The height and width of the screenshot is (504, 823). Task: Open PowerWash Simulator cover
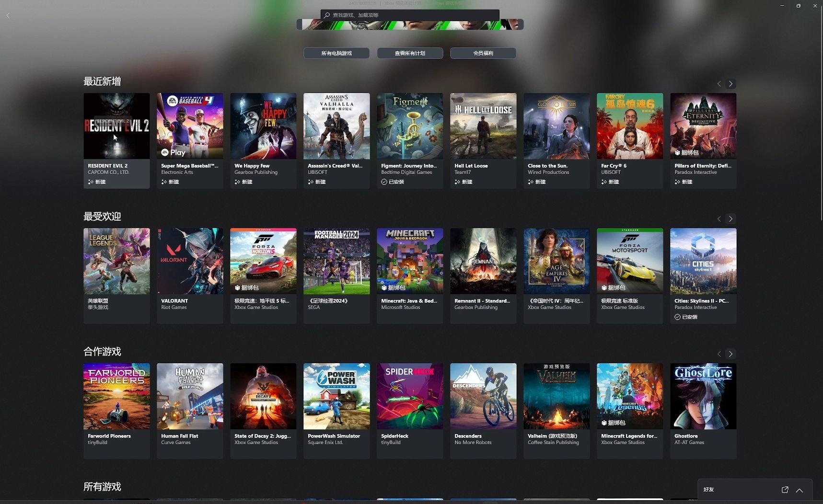[336, 396]
